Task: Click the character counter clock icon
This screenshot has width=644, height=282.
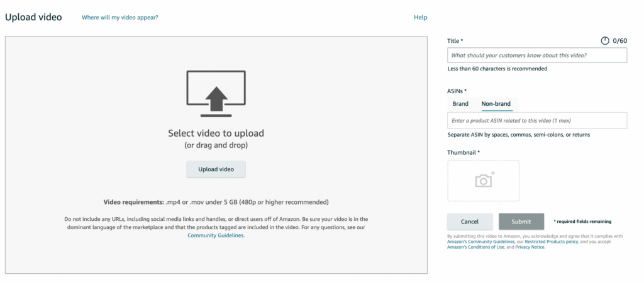Action: 605,41
